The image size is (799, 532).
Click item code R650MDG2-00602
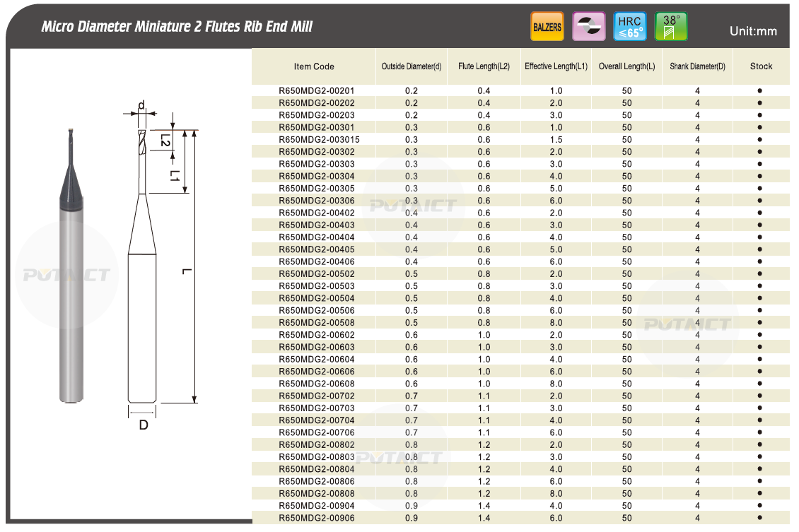[317, 335]
